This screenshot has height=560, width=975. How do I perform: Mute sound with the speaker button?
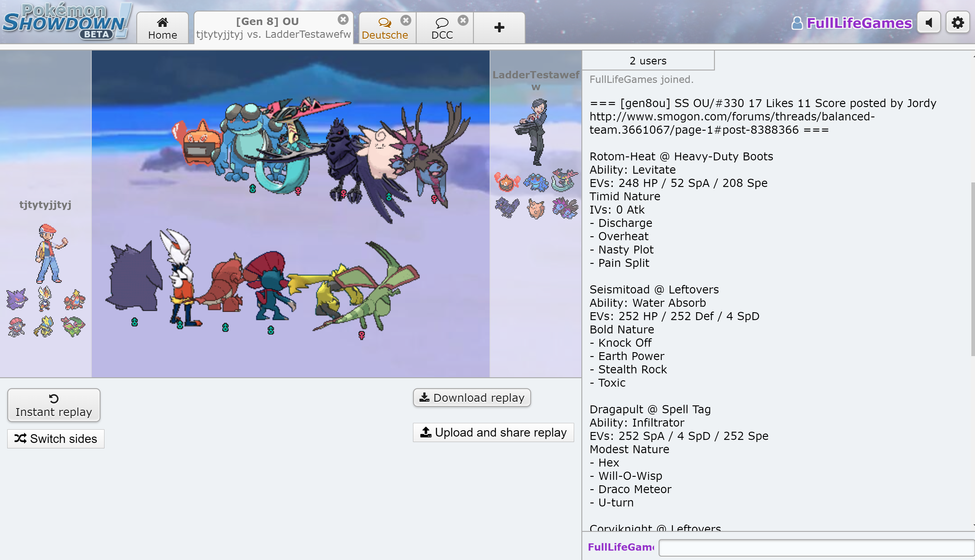(929, 23)
